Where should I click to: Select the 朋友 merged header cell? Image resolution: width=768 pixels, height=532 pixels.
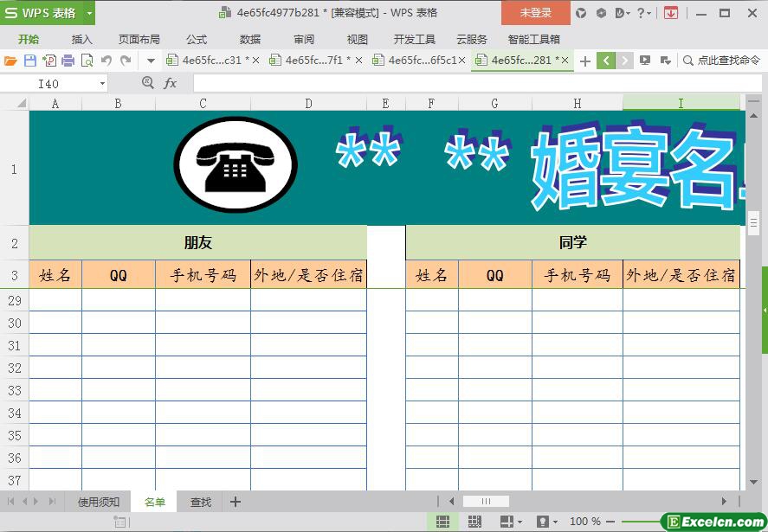click(198, 242)
